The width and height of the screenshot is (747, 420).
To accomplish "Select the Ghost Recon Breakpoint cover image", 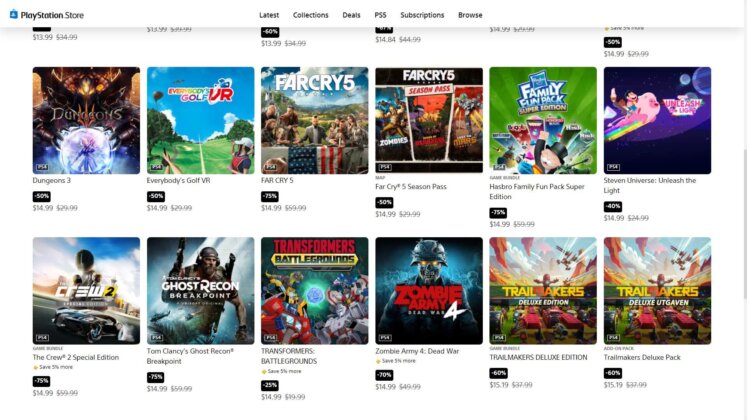I will (x=201, y=291).
